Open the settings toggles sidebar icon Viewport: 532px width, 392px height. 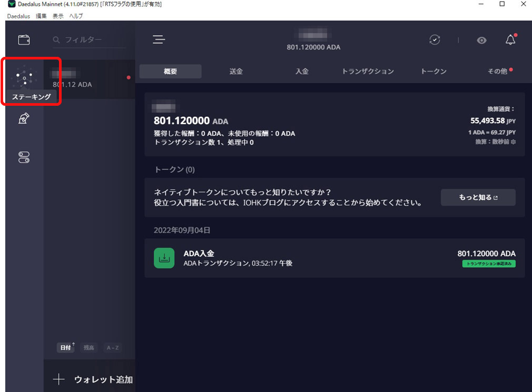(x=24, y=157)
